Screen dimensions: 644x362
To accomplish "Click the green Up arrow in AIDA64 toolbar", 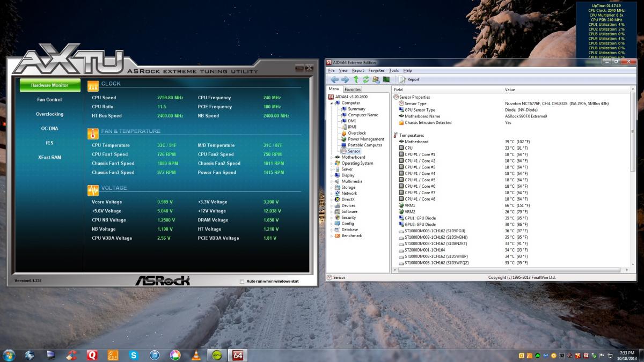I will pyautogui.click(x=355, y=79).
